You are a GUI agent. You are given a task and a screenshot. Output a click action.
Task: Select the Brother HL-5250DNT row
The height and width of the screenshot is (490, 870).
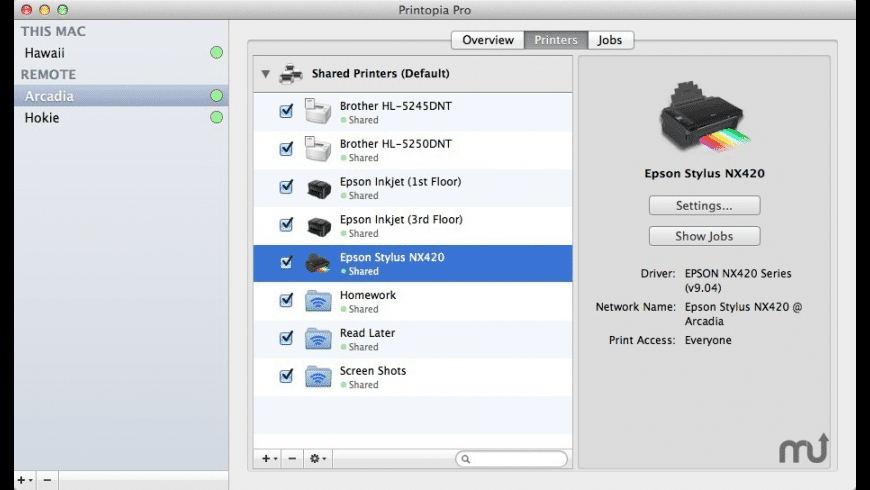click(x=413, y=150)
